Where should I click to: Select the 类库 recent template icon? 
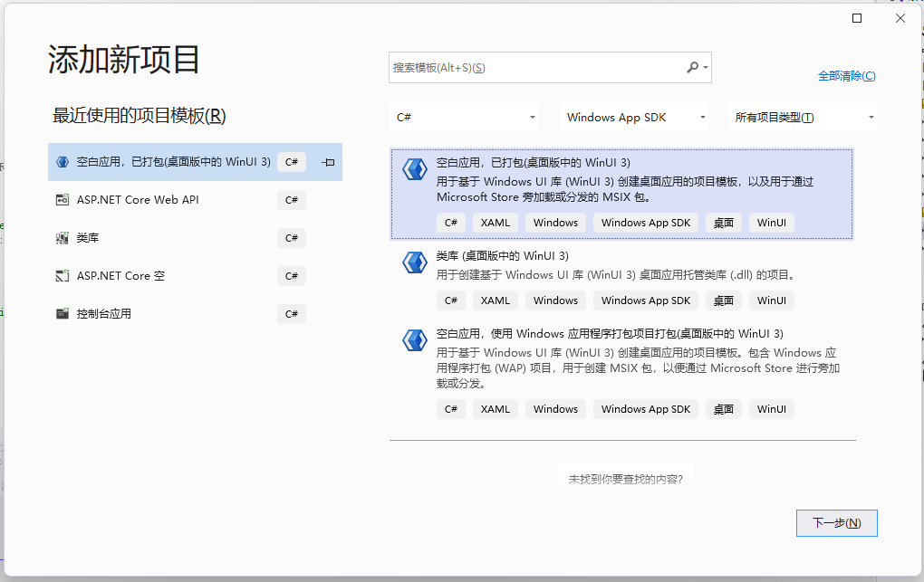click(62, 238)
